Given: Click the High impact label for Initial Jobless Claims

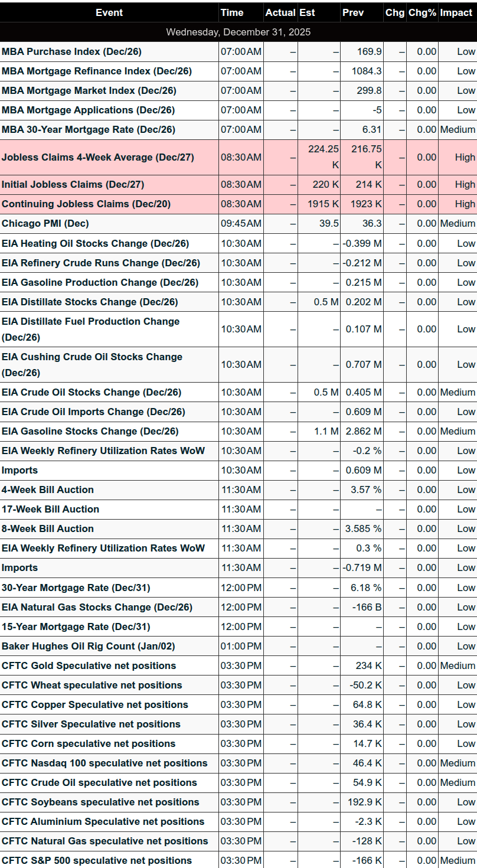Looking at the screenshot, I should pyautogui.click(x=465, y=184).
